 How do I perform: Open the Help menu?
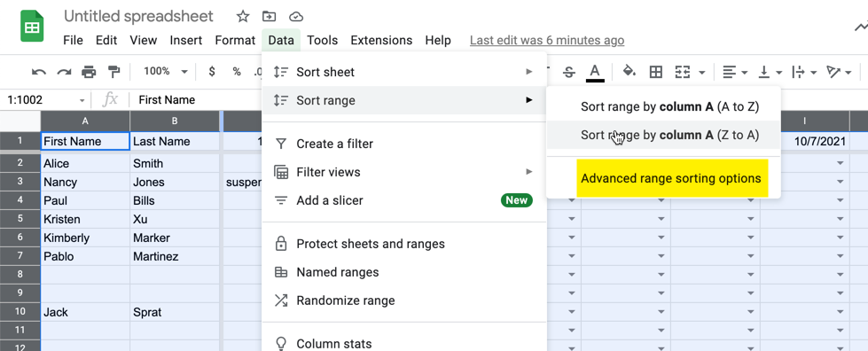coord(438,41)
